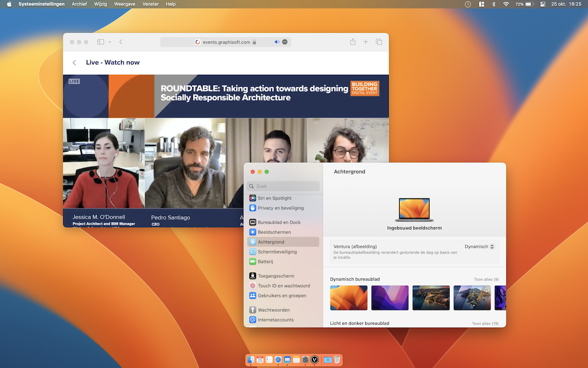Click the Bluetooth menu bar icon

493,4
